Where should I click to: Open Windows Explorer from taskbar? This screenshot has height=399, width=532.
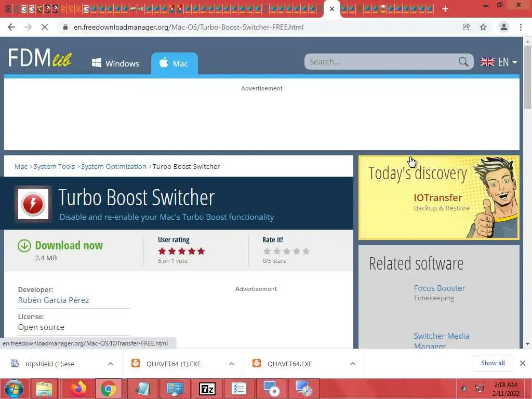[45, 389]
